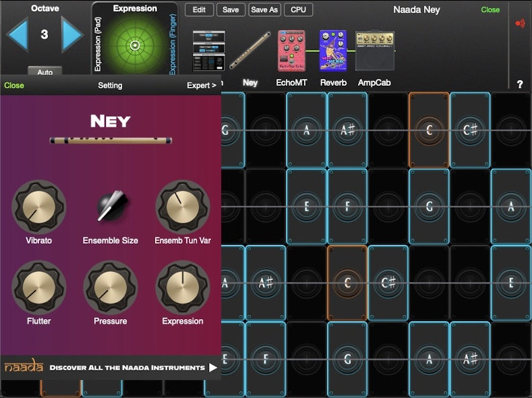Screen dimensions: 532x398
Task: Open the Expert settings view
Action: tap(201, 86)
